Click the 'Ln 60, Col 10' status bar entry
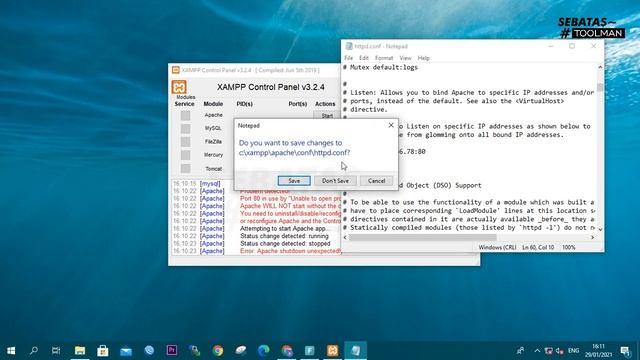Screen dimensions: 640x360 tap(538, 247)
